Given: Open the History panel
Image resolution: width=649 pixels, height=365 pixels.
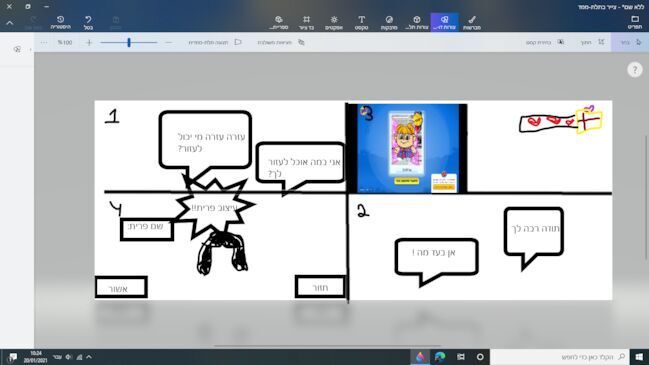Looking at the screenshot, I should (60, 22).
